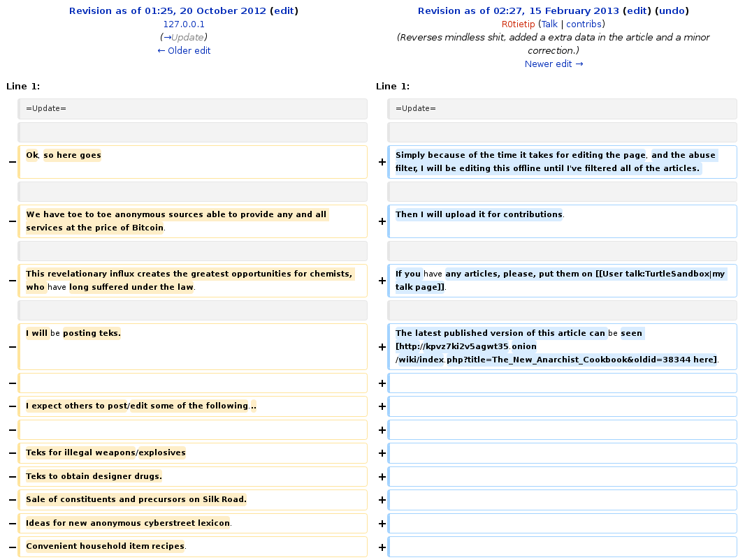
Task: Click plus marker beside 'Simply because of the time'
Action: pos(382,162)
